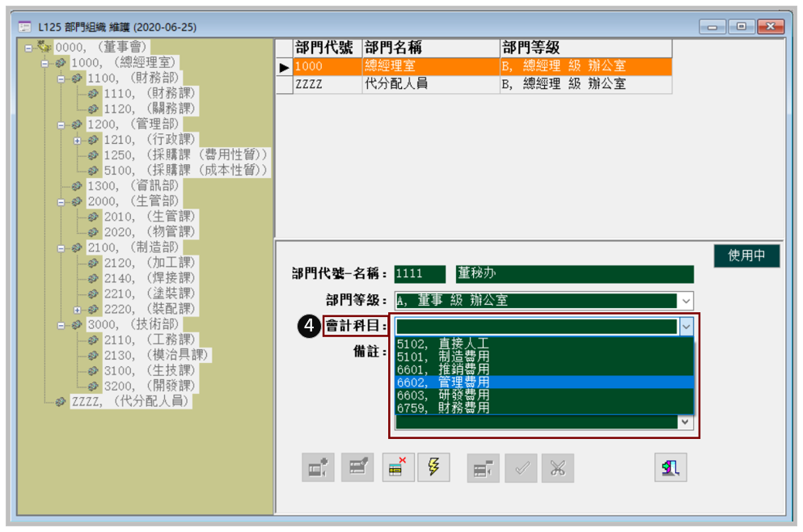Open the 部門等級 dropdown arrow
This screenshot has height=532, width=803.
[x=686, y=301]
